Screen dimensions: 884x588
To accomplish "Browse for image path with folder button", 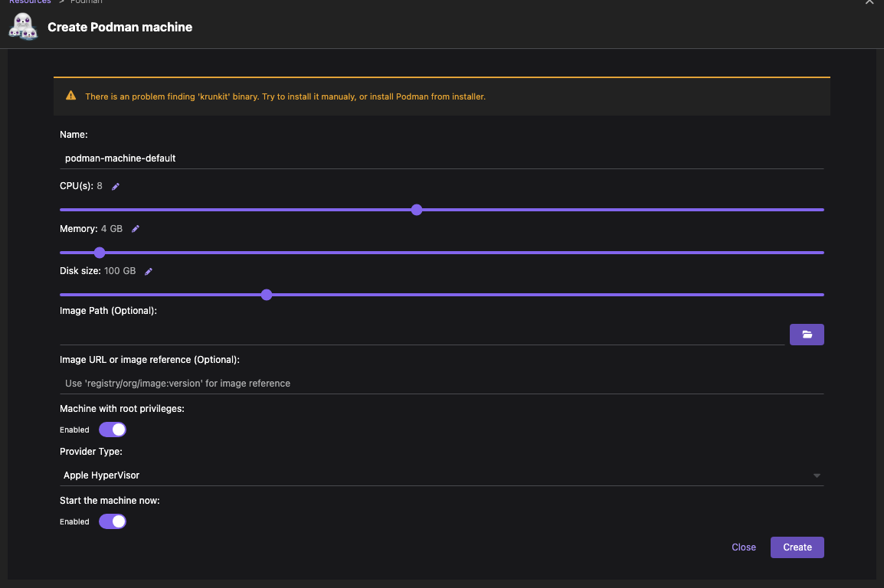I will point(806,335).
